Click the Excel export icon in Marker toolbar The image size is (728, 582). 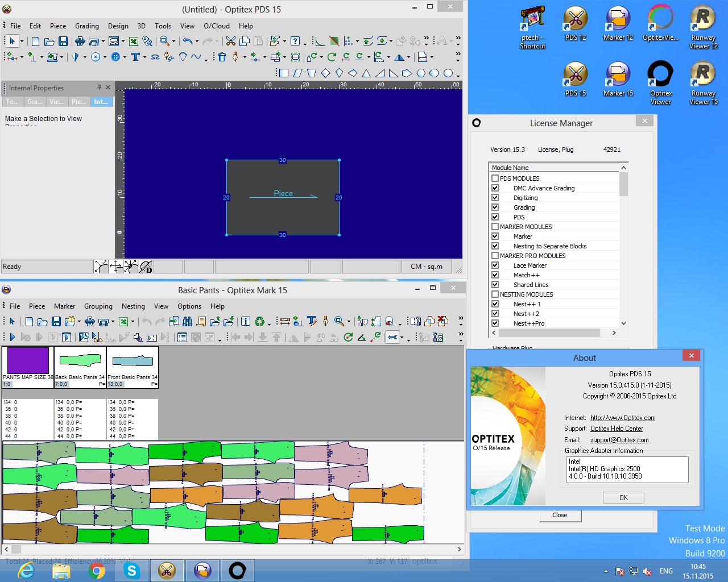[123, 321]
